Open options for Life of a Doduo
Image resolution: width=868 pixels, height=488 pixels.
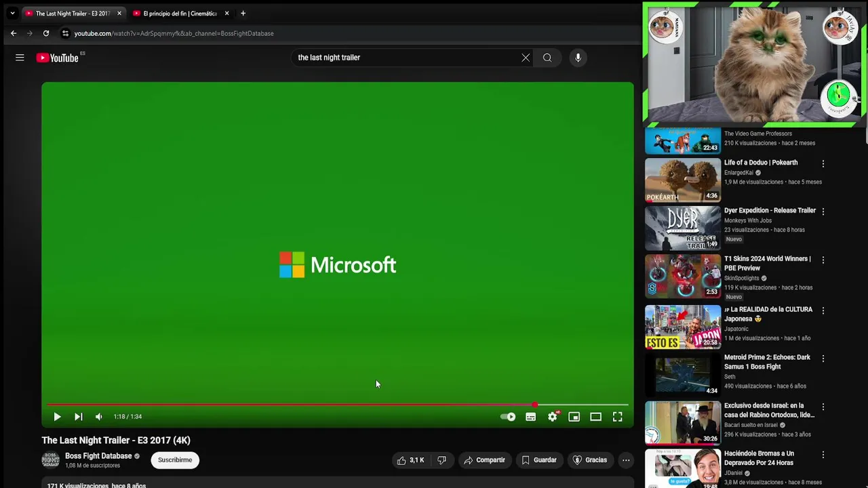[x=823, y=164]
